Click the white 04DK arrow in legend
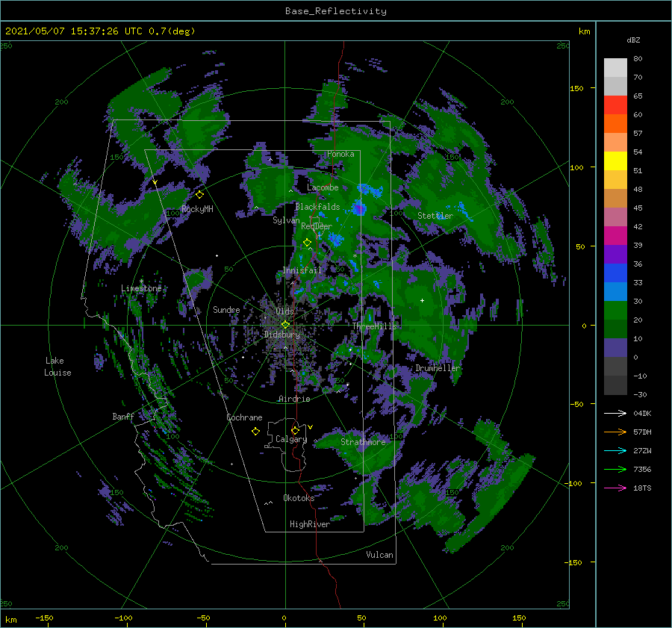The image size is (672, 628). [x=615, y=413]
